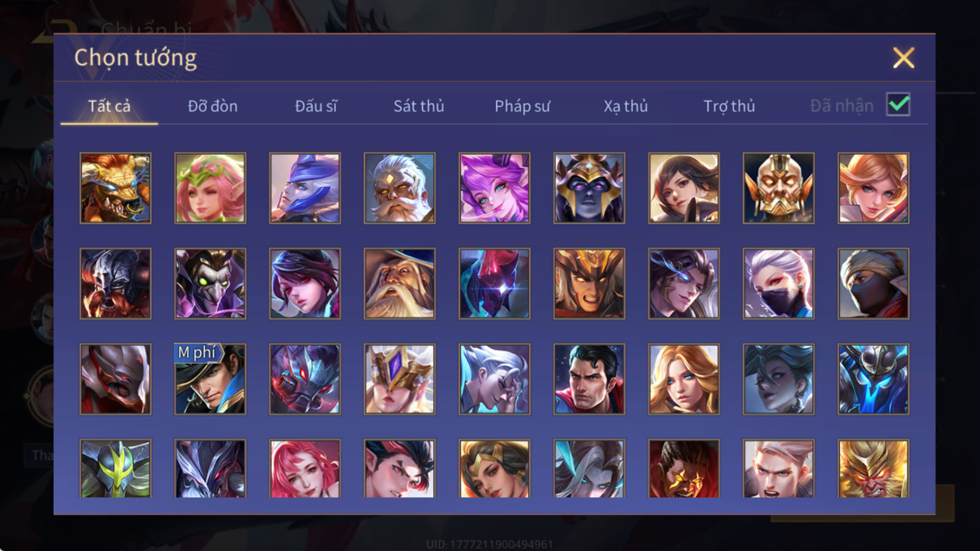
Task: Show the Pháp sư category
Action: point(522,106)
